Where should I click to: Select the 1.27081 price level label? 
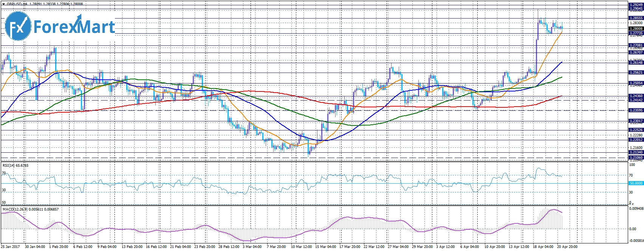(636, 45)
